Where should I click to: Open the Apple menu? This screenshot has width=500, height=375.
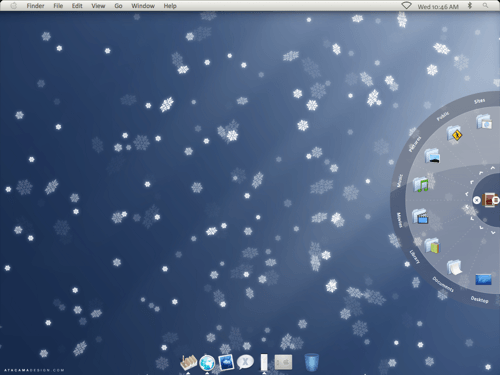pos(14,6)
